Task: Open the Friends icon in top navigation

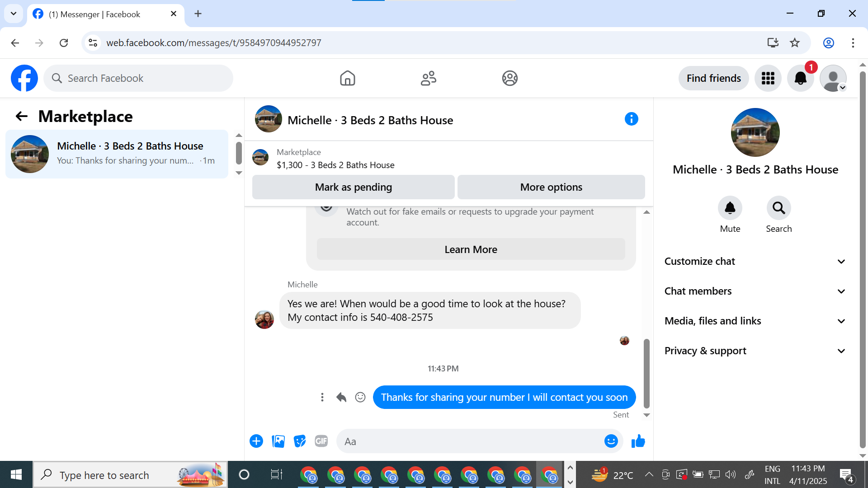Action: click(x=428, y=78)
